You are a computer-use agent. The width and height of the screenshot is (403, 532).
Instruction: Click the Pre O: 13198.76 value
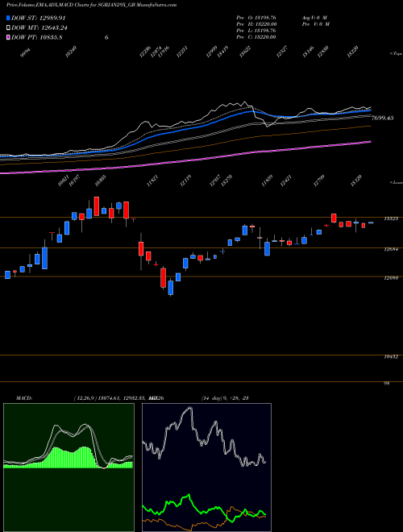click(x=256, y=18)
